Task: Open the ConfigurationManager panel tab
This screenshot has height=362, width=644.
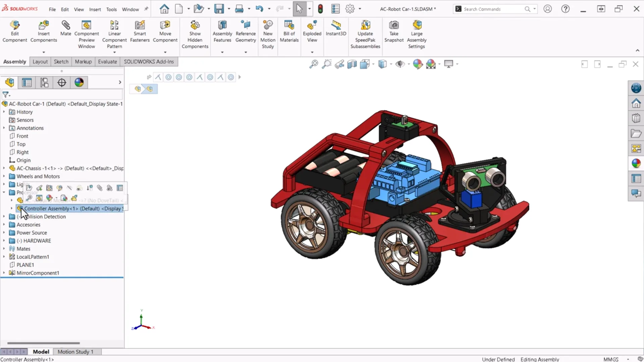Action: click(44, 83)
